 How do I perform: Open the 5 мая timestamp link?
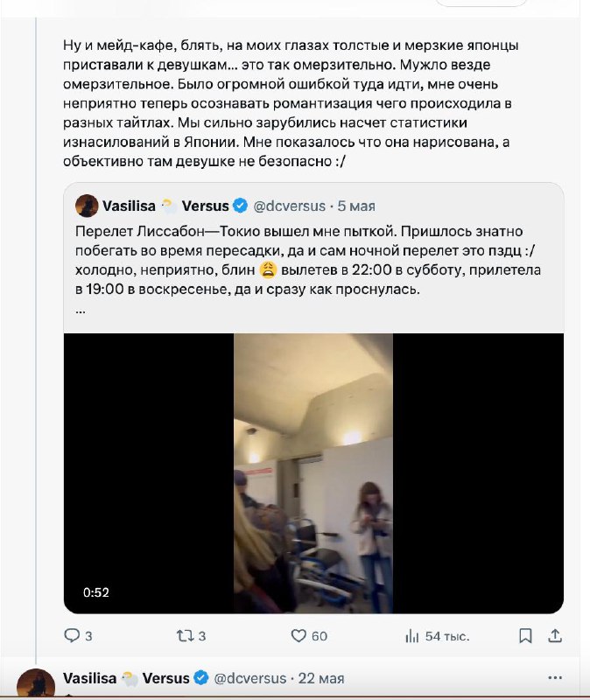click(x=356, y=206)
